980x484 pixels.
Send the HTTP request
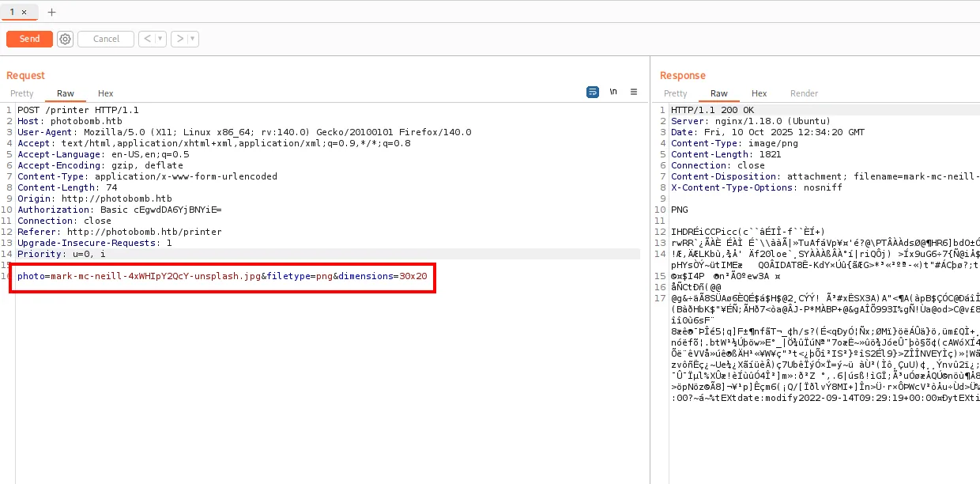[29, 39]
